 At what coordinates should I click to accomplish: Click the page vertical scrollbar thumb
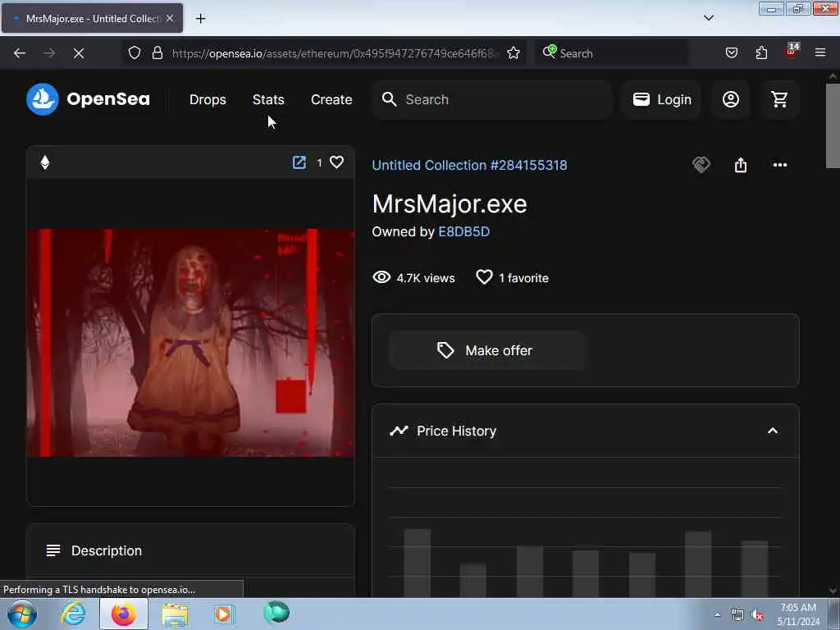pos(833,126)
